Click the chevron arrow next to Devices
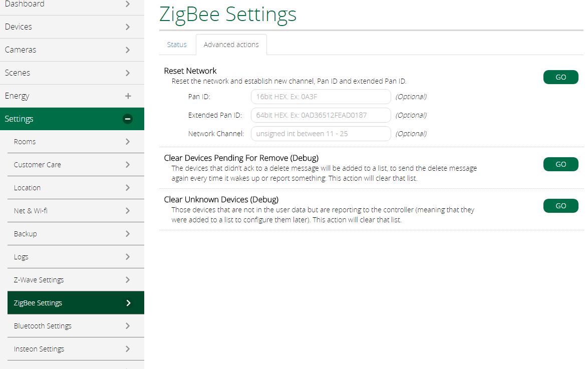Image resolution: width=588 pixels, height=369 pixels. click(128, 27)
